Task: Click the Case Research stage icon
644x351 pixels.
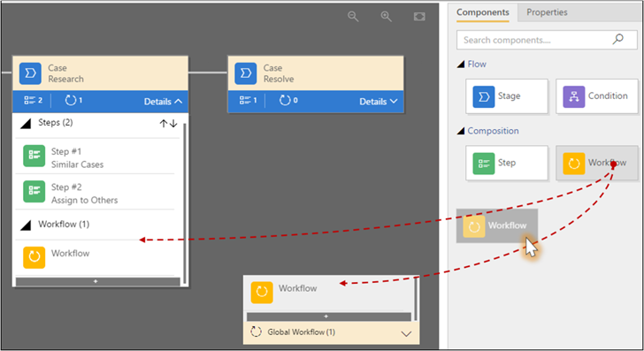Action: [x=30, y=73]
